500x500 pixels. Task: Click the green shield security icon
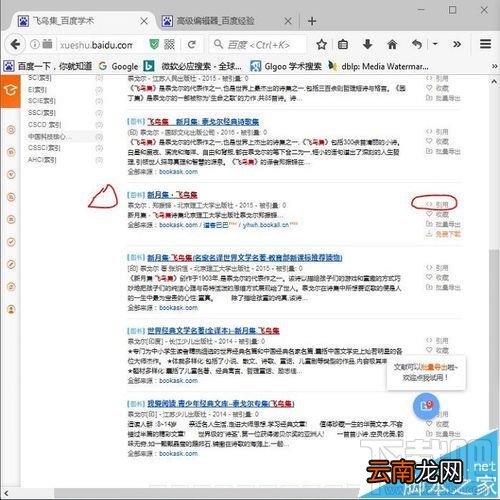(x=154, y=44)
